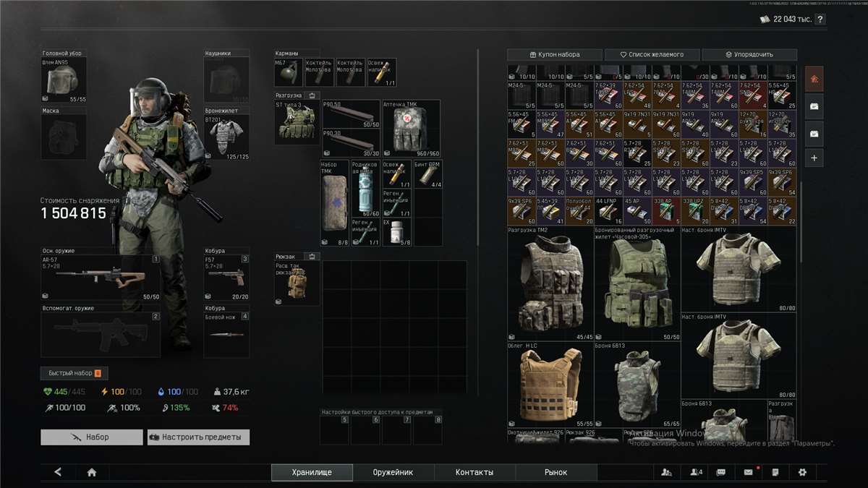Select the red home stash tab icon

[x=814, y=79]
